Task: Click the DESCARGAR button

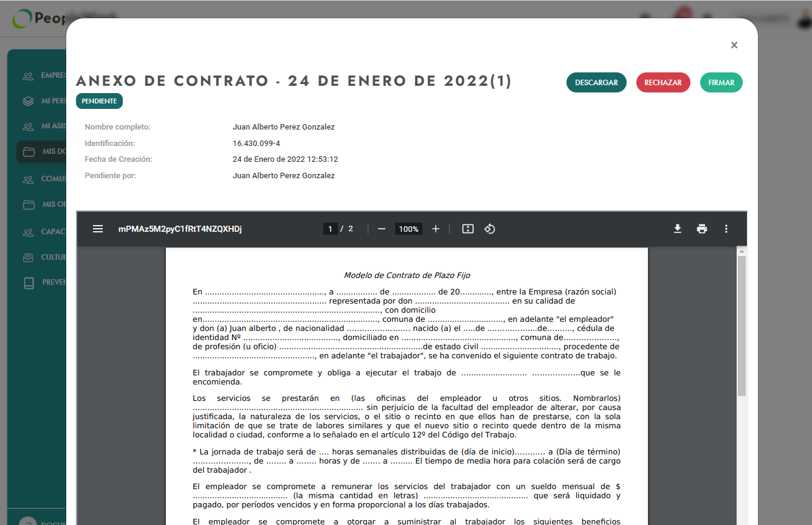Action: click(596, 83)
